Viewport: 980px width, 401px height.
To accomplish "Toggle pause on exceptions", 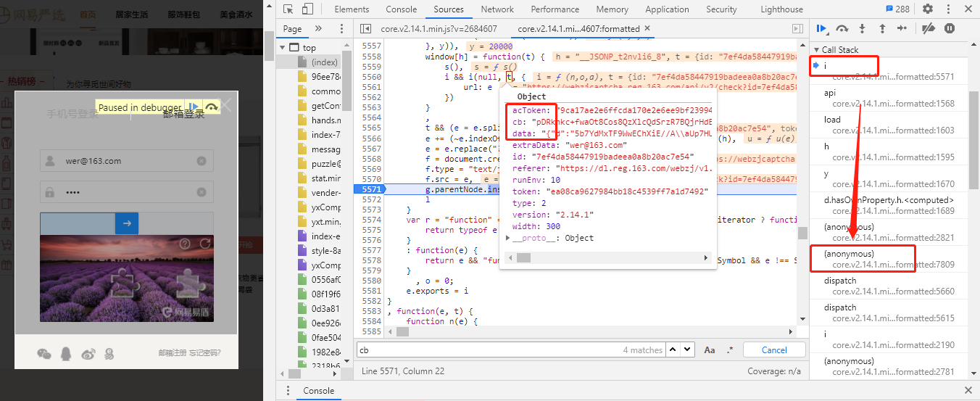I will pos(949,28).
